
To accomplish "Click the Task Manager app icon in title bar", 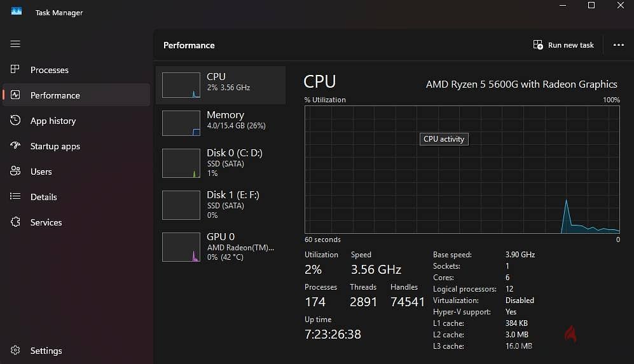I will pyautogui.click(x=17, y=11).
